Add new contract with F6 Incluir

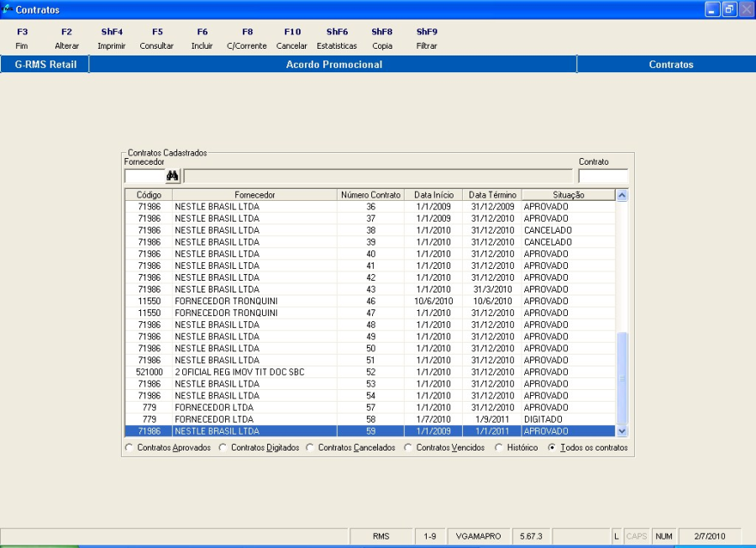(202, 39)
